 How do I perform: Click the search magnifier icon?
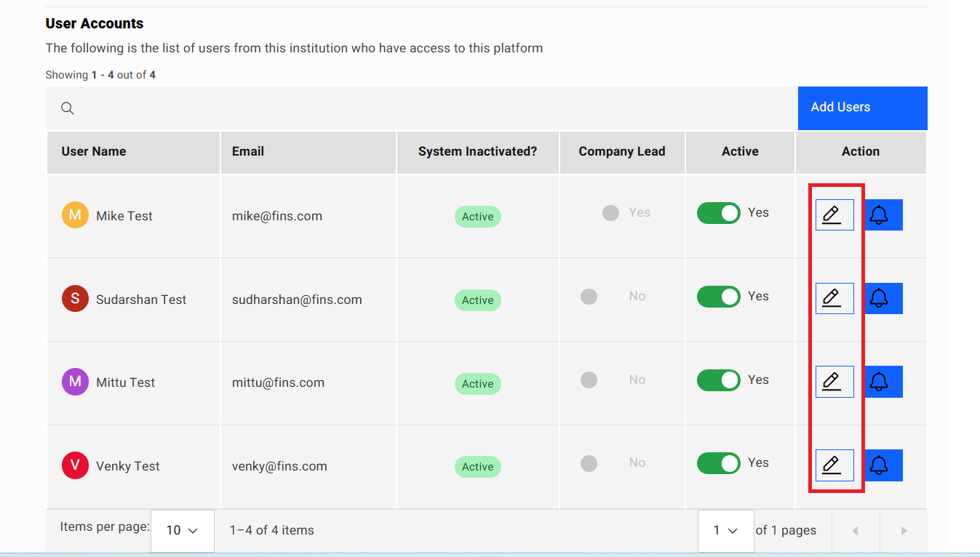[68, 108]
